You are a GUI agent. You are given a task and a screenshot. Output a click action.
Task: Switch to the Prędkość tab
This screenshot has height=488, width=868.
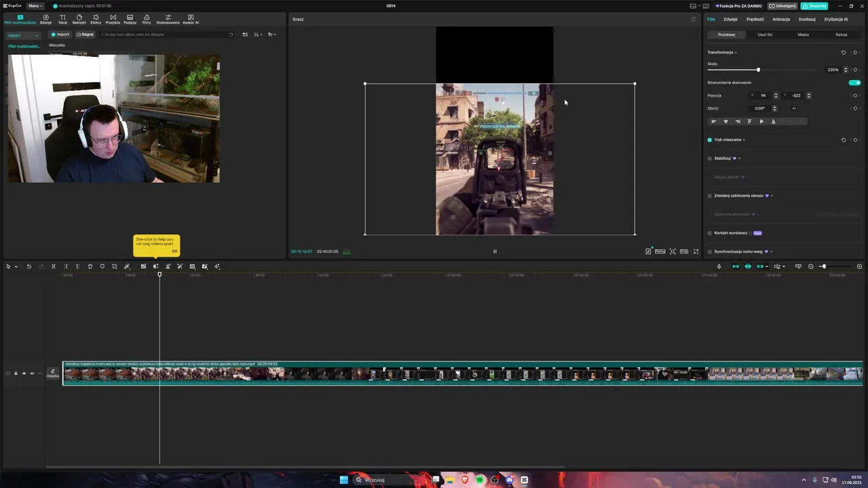click(755, 19)
